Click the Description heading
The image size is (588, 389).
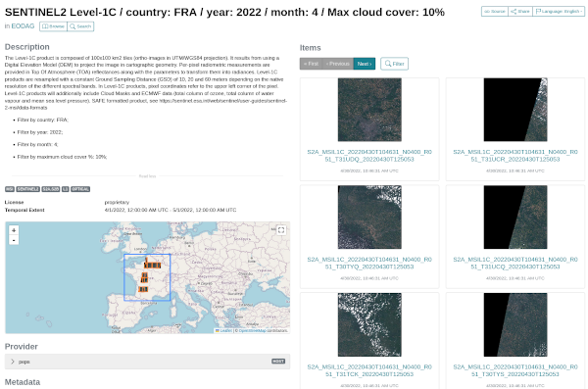27,47
